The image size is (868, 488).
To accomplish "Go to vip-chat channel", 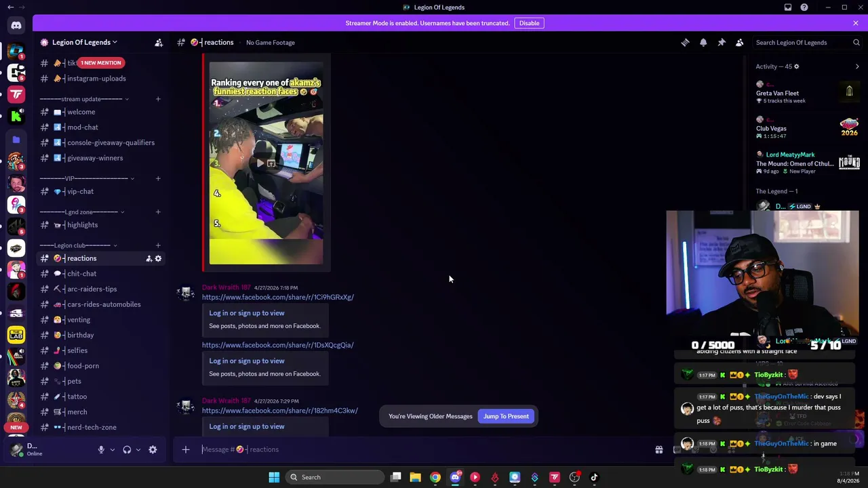I will (x=101, y=192).
